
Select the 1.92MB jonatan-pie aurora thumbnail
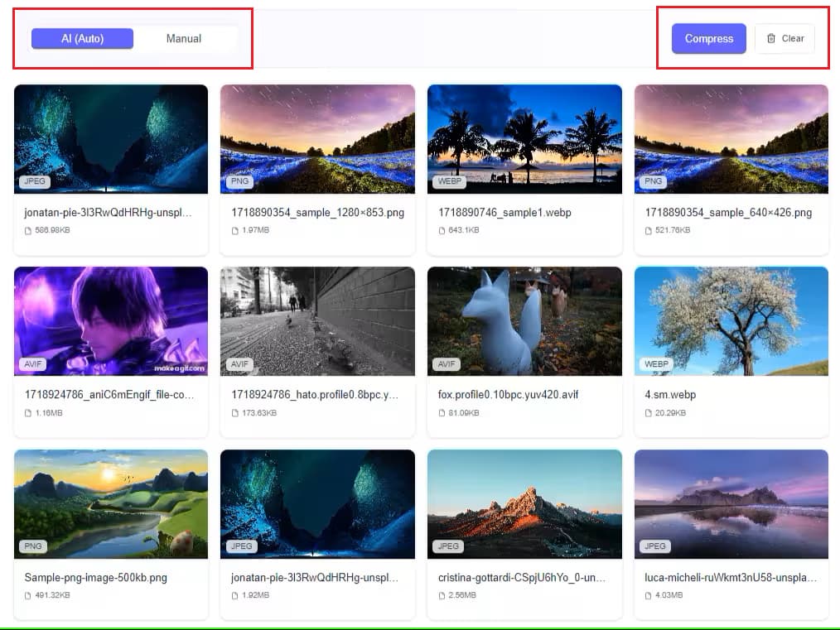click(317, 504)
